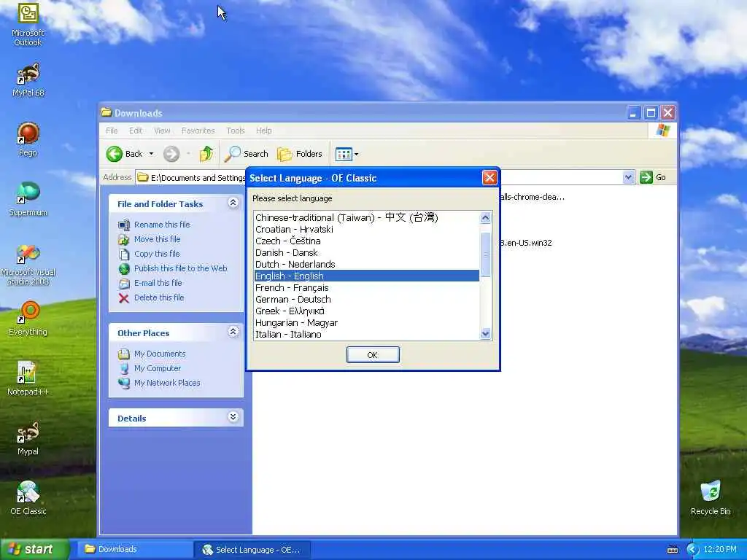The width and height of the screenshot is (747, 560).
Task: Open the View menu
Action: coord(162,131)
